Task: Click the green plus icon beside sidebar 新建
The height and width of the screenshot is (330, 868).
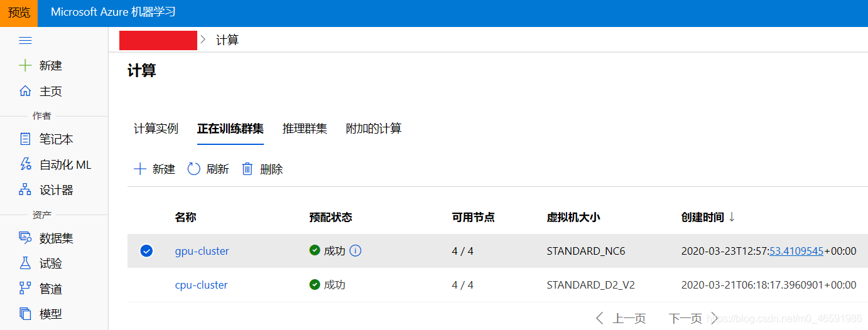Action: pyautogui.click(x=25, y=65)
